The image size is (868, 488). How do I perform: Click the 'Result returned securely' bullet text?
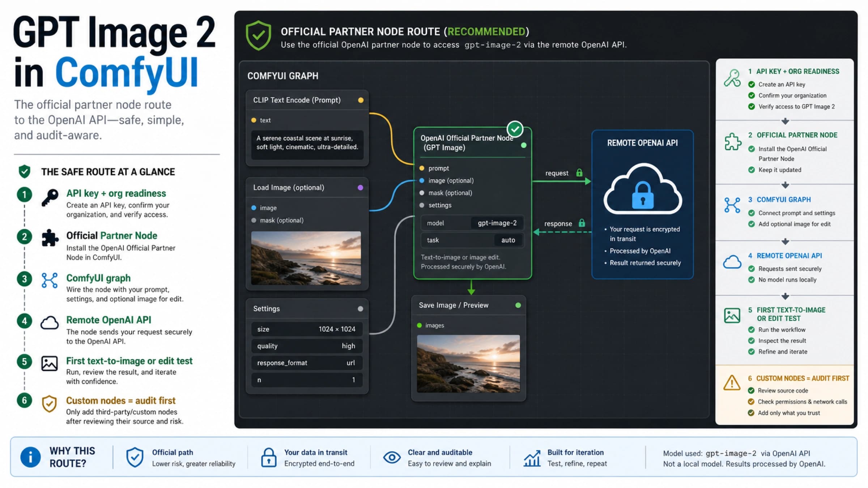(645, 263)
